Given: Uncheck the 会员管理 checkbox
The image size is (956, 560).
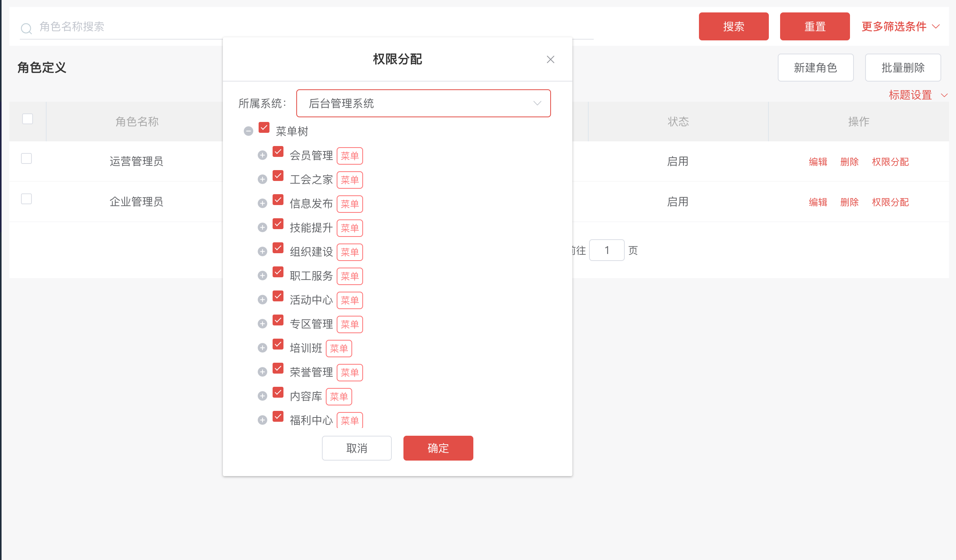Looking at the screenshot, I should click(x=278, y=151).
